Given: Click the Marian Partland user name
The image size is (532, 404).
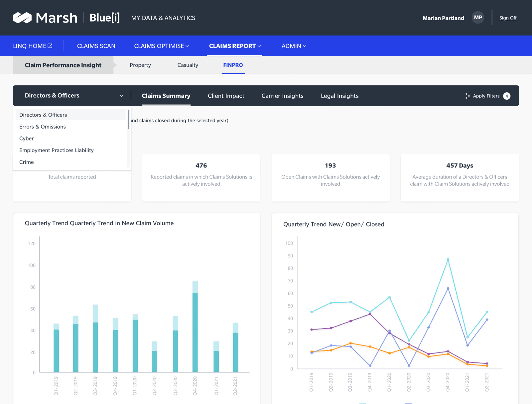Looking at the screenshot, I should coord(443,18).
